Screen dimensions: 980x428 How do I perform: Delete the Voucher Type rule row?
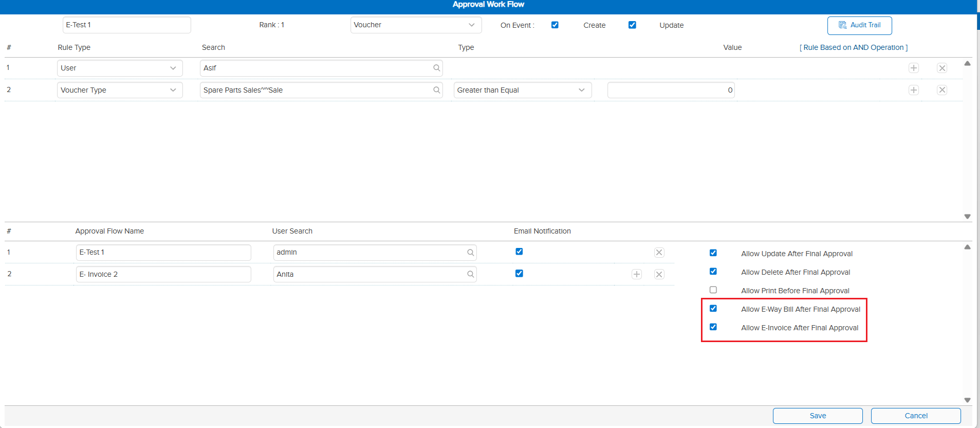942,90
